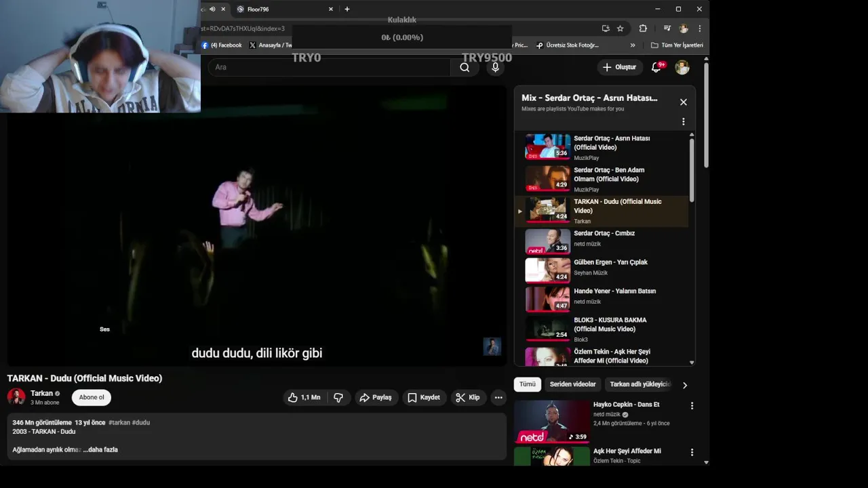Click install/cast icon in address bar
The image size is (868, 488).
coord(605,28)
